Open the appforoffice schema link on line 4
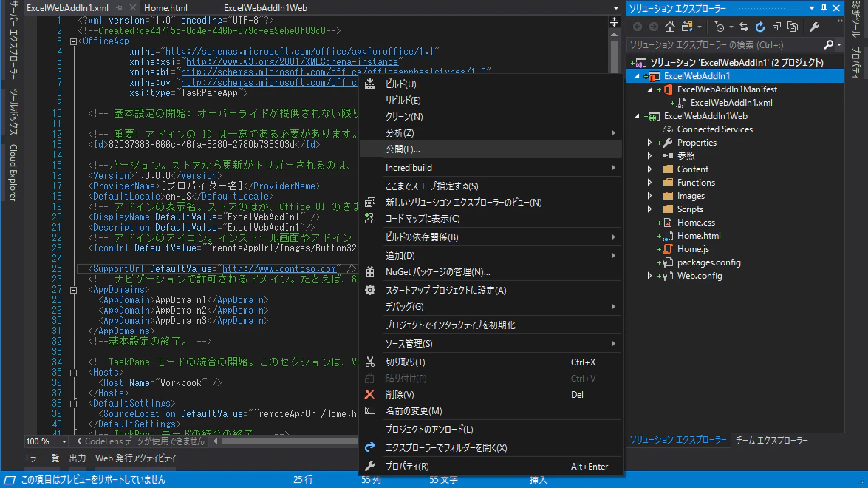The height and width of the screenshot is (488, 868). [x=300, y=51]
